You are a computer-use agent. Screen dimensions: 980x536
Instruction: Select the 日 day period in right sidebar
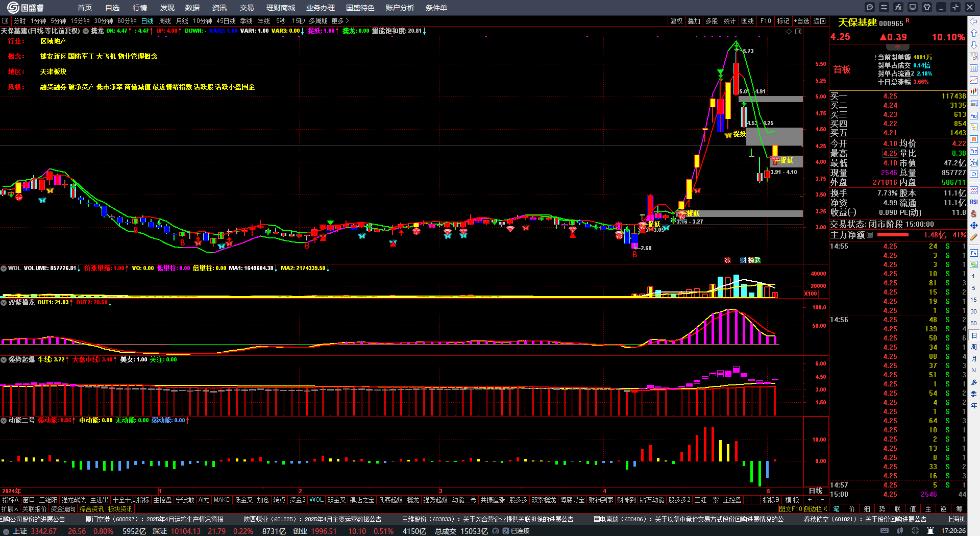pyautogui.click(x=974, y=335)
